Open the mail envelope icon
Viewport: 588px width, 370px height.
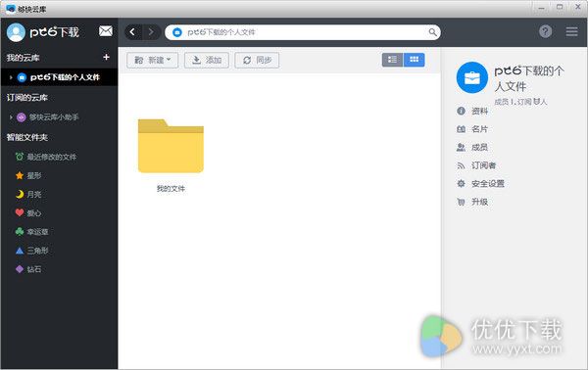click(106, 31)
